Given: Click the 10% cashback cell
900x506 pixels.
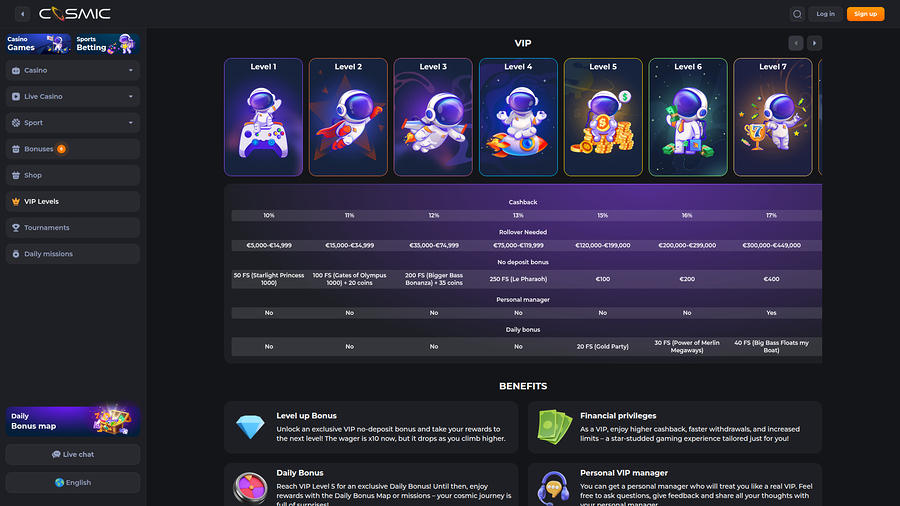Looking at the screenshot, I should (x=269, y=216).
